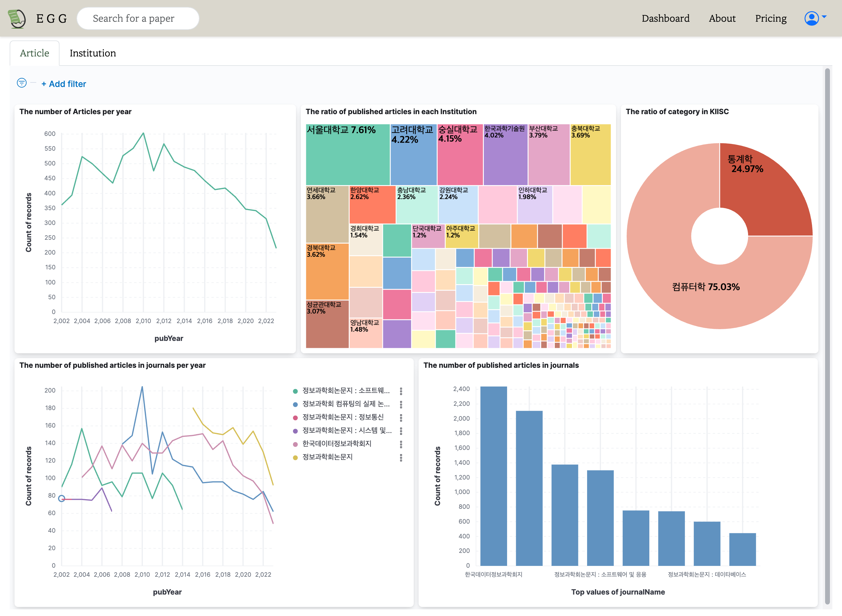Toggle the 한국데이터정보과학회지 legend label
The image size is (842, 616).
click(x=336, y=444)
